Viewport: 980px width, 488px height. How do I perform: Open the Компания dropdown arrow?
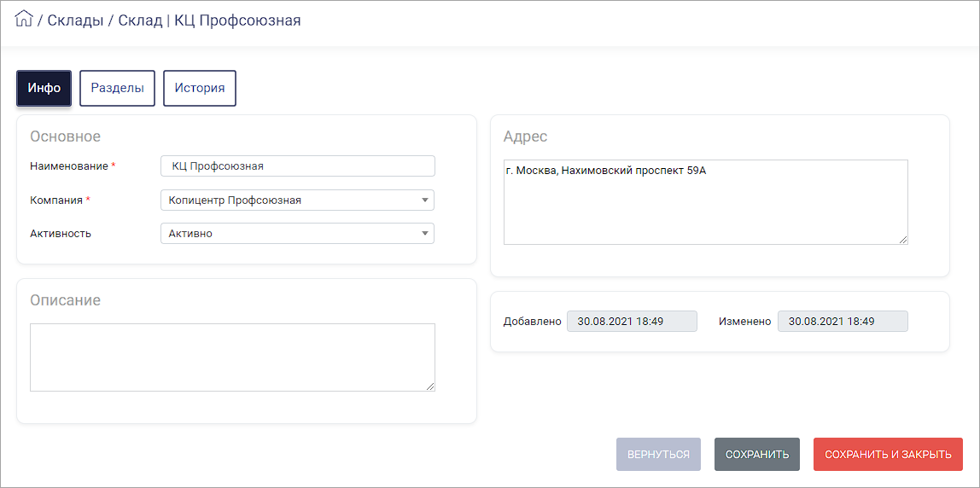coord(424,200)
